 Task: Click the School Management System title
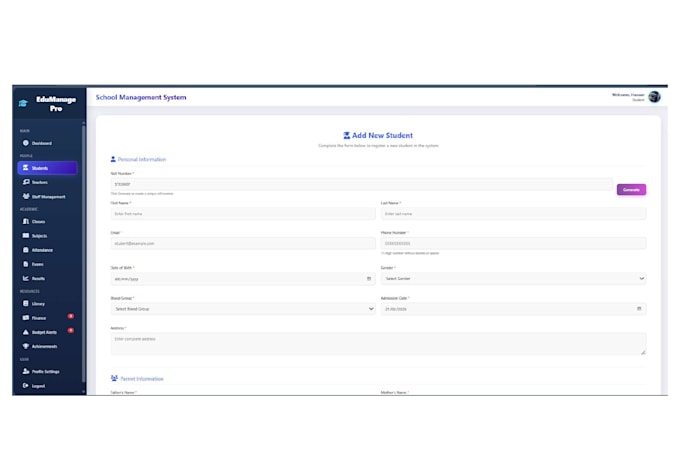pyautogui.click(x=141, y=97)
